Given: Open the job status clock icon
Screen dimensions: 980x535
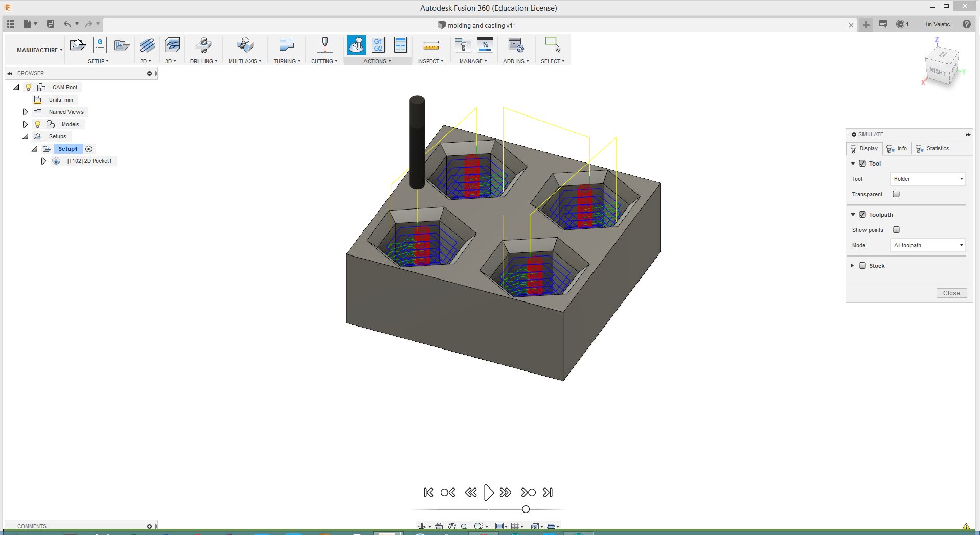Looking at the screenshot, I should (900, 24).
